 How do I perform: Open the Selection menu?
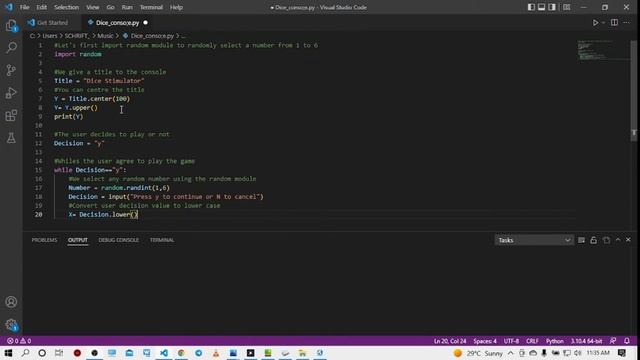click(66, 7)
